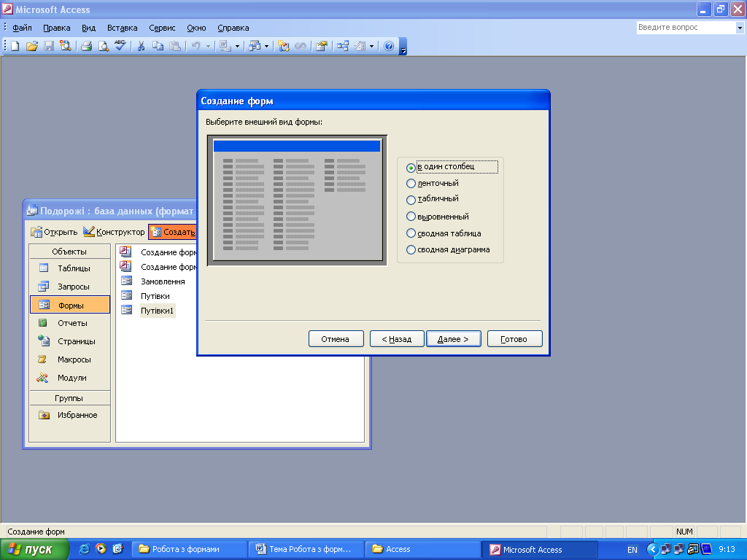Open the toolbar options chevron
Image resolution: width=747 pixels, height=560 pixels.
point(403,47)
